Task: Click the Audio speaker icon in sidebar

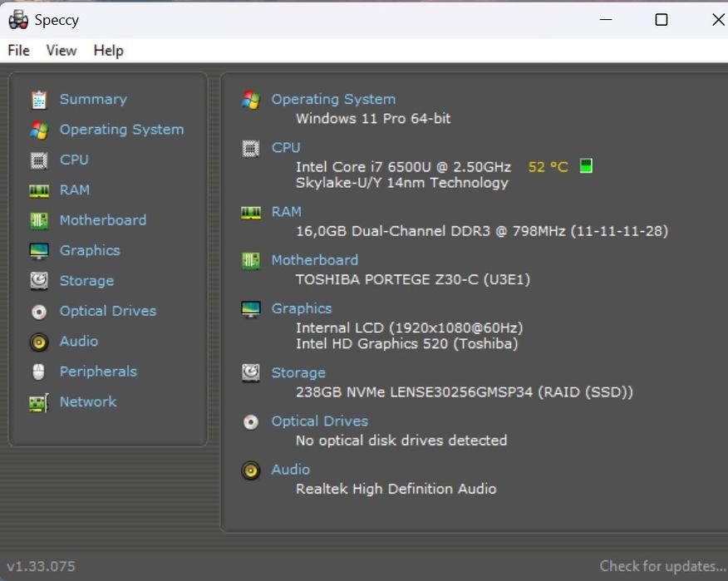Action: (39, 342)
